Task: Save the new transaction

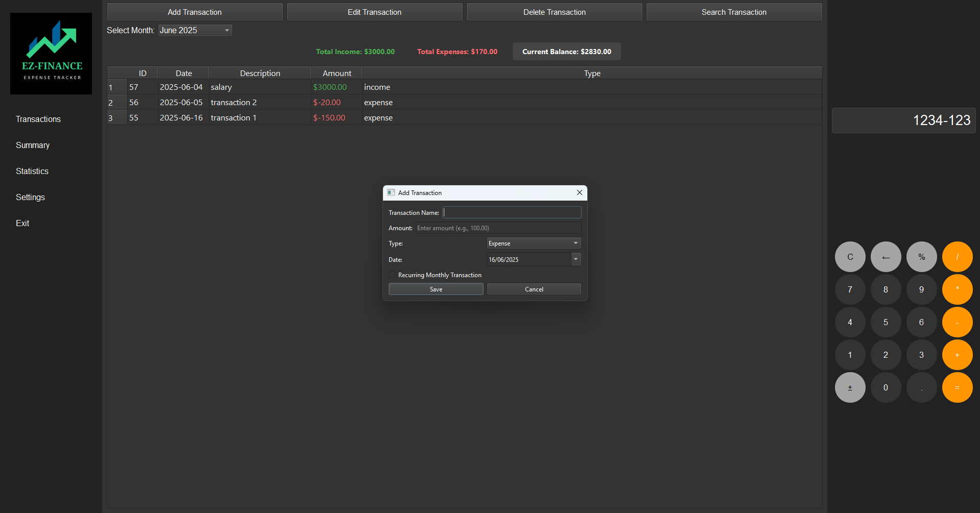Action: pos(435,289)
